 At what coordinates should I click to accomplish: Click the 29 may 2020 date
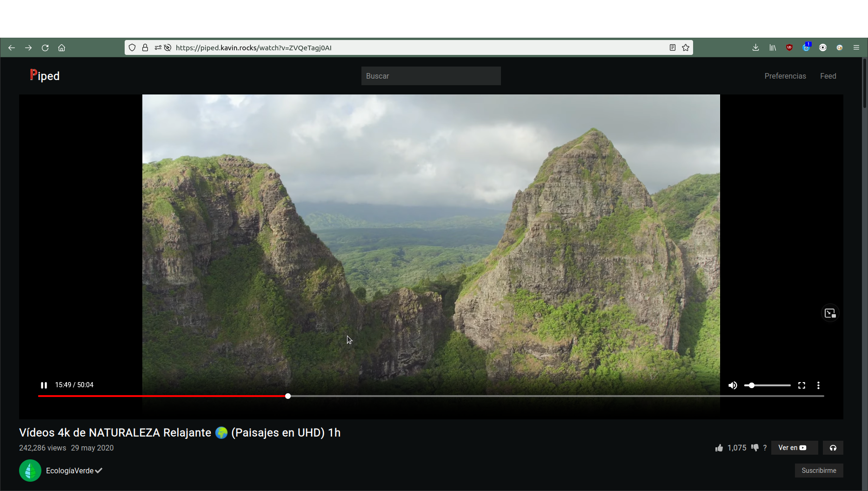point(92,448)
